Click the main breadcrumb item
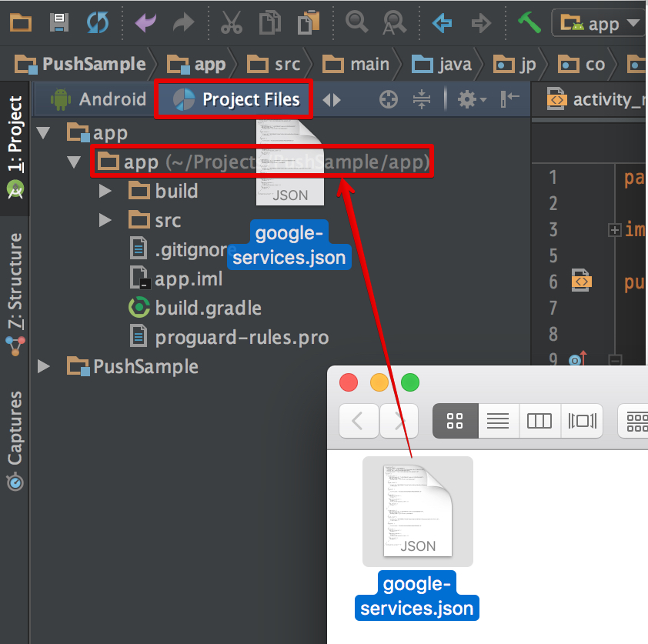 [356, 65]
